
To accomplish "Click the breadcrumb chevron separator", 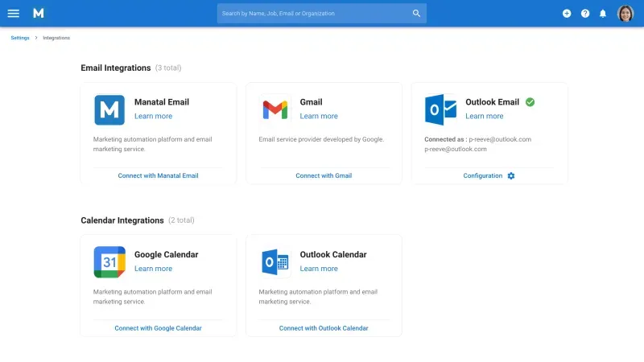I will coord(36,38).
